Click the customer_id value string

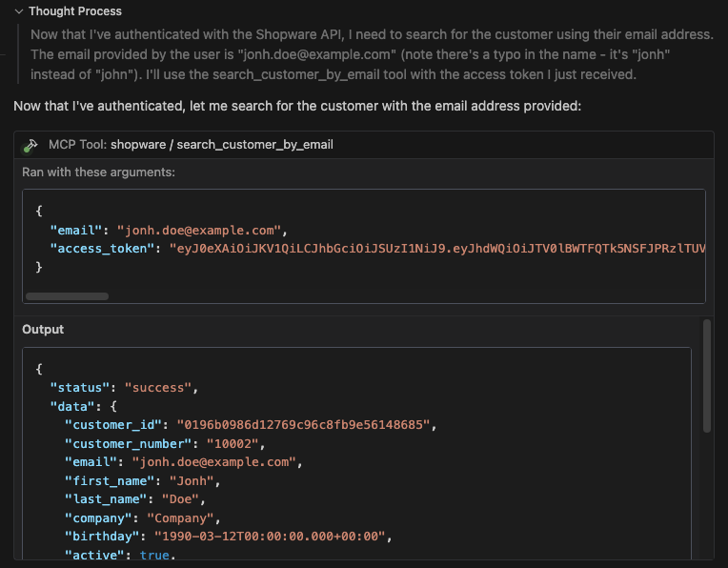(304, 425)
